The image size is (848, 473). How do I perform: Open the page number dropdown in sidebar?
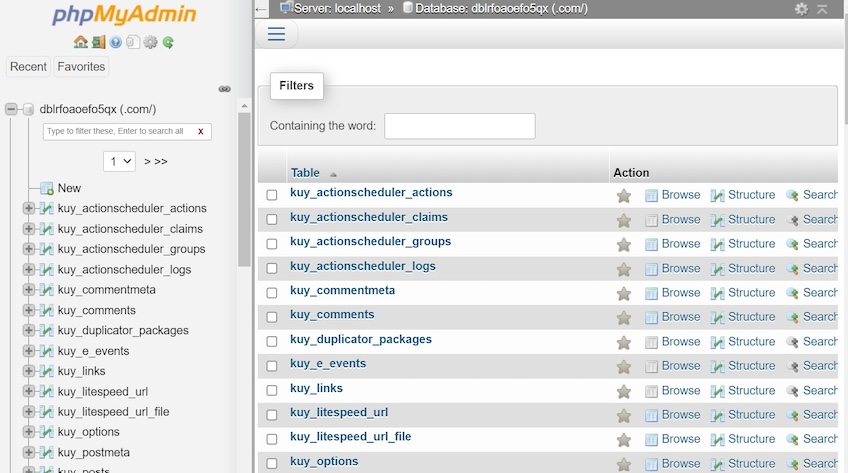pos(120,161)
